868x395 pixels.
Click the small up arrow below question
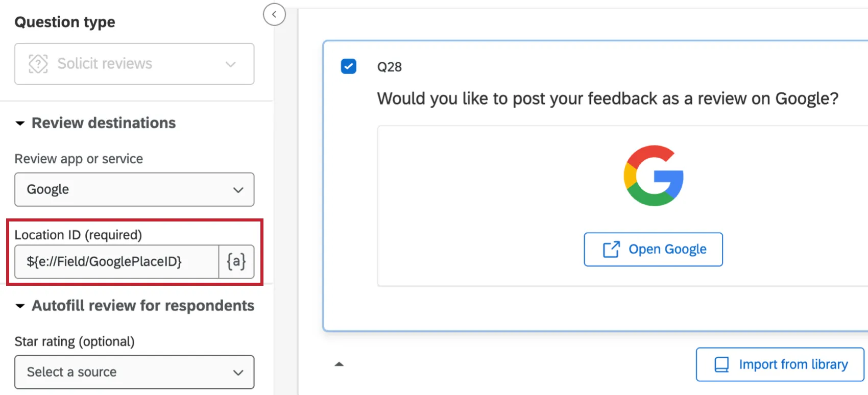point(339,364)
